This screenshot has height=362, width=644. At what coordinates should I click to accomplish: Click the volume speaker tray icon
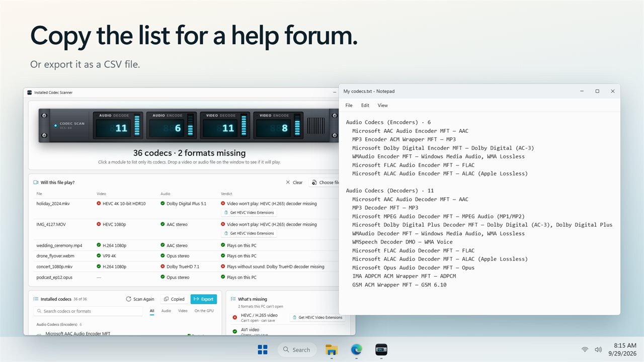598,349
